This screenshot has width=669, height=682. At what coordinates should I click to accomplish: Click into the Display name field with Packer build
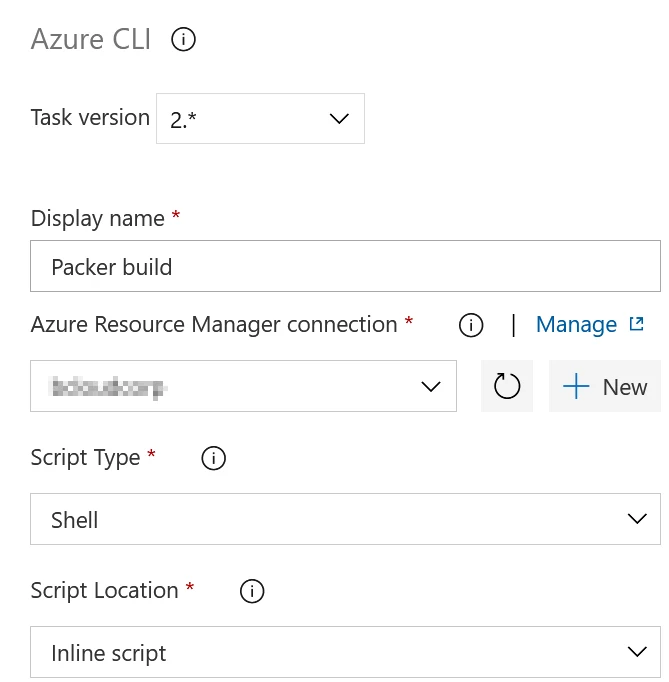[345, 266]
